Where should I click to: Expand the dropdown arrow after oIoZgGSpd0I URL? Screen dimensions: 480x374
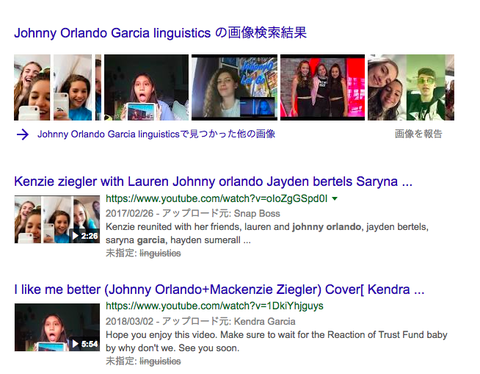335,199
